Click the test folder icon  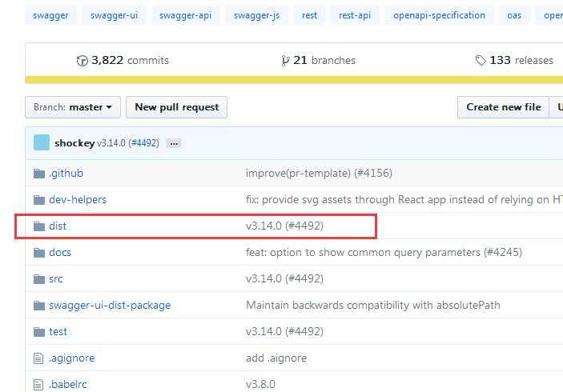pyautogui.click(x=38, y=332)
